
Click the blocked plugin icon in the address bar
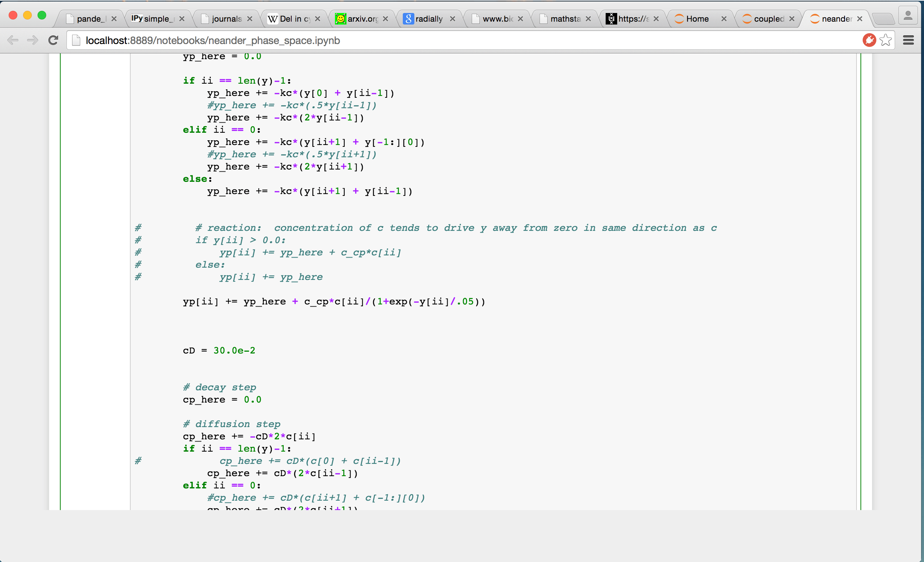869,40
